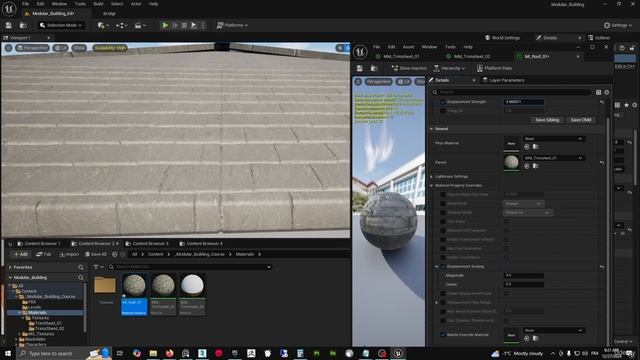
Task: Open Firefox from taskbar
Action: 169,353
